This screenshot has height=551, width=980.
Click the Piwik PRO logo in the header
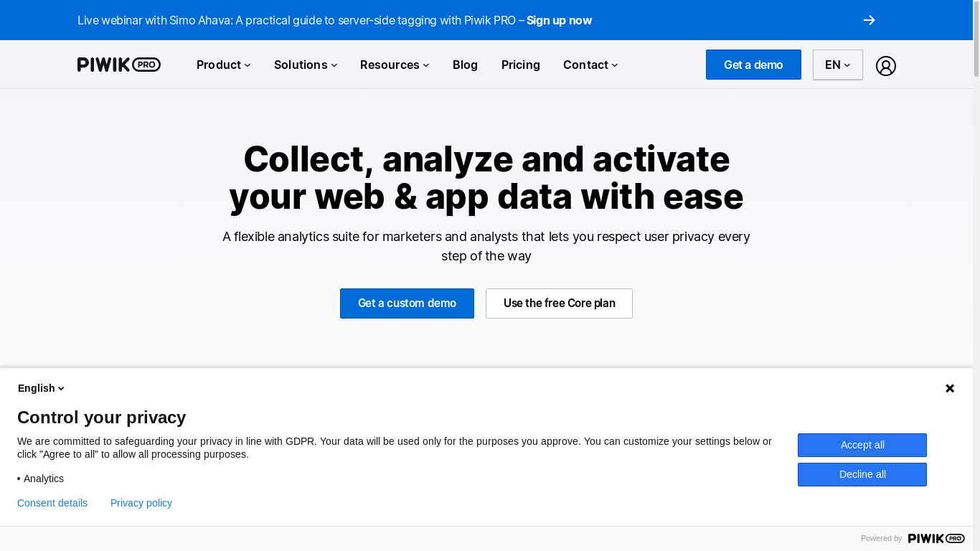[119, 65]
